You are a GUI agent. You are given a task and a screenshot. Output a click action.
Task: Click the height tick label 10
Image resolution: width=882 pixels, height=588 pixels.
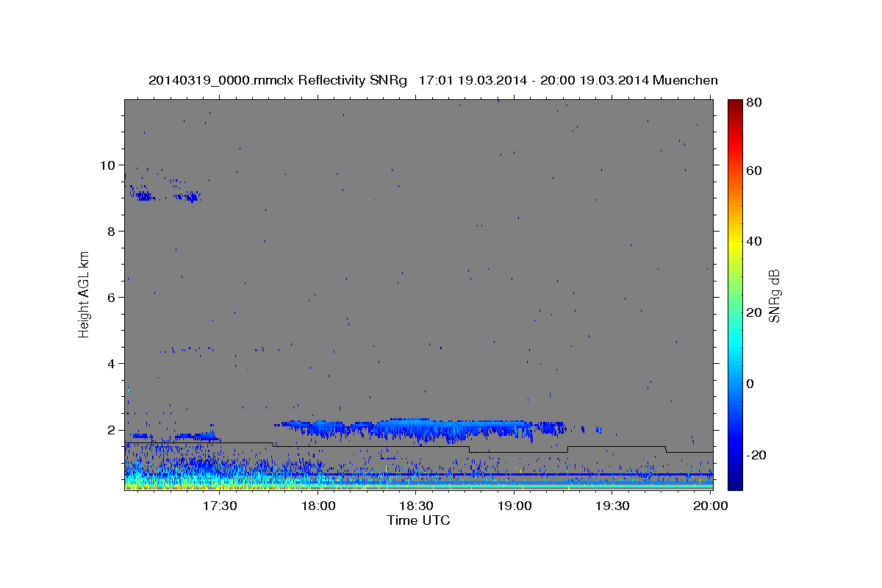(x=110, y=165)
